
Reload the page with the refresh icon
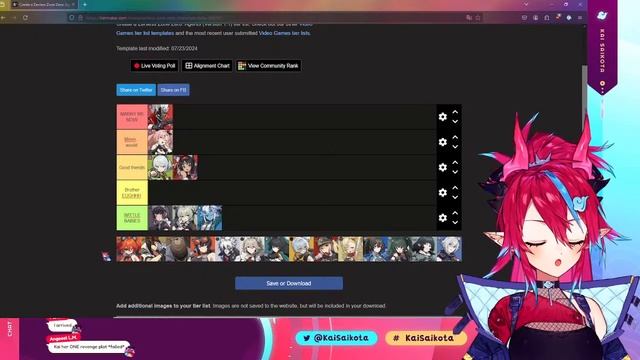pyautogui.click(x=25, y=18)
